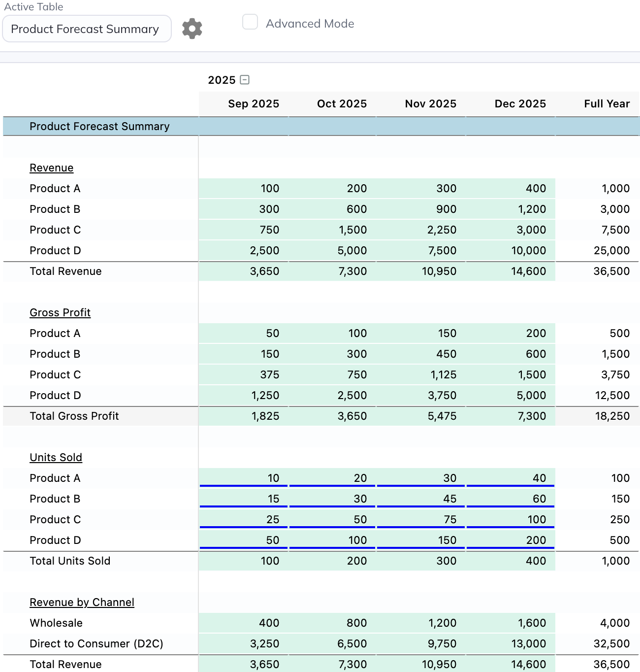This screenshot has height=672, width=640.
Task: Click Total Units Sold Full Year value
Action: (x=615, y=561)
